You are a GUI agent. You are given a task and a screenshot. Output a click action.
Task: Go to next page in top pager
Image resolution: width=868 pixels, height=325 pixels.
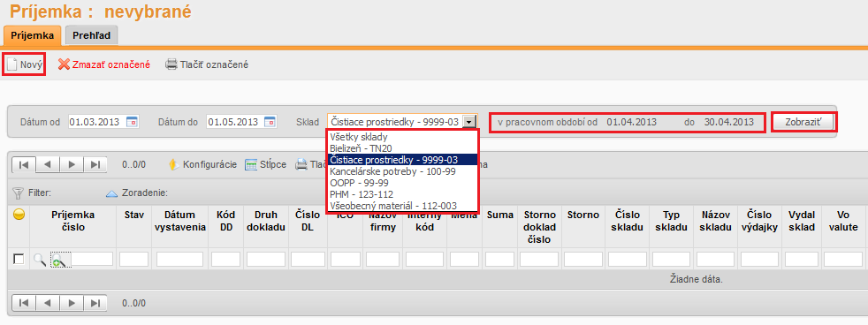72,164
